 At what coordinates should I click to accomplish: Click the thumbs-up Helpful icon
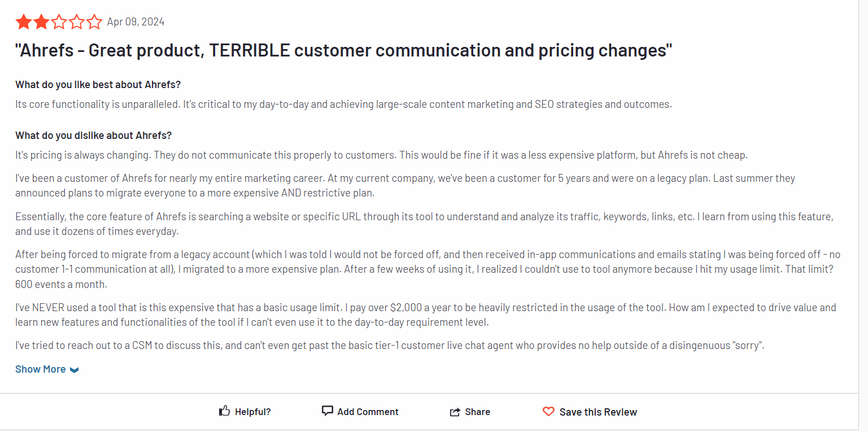(x=224, y=411)
